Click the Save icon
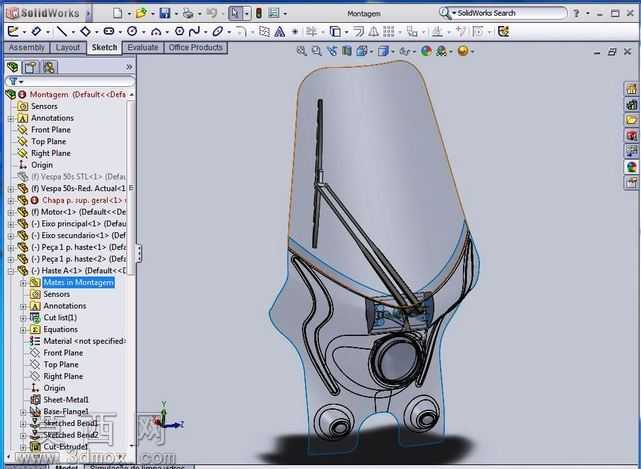 click(165, 13)
